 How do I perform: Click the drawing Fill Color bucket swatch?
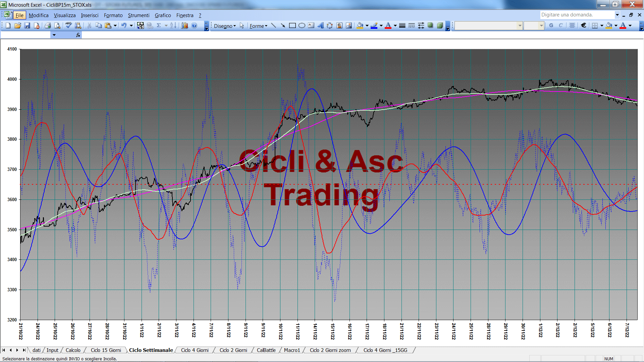click(x=360, y=25)
